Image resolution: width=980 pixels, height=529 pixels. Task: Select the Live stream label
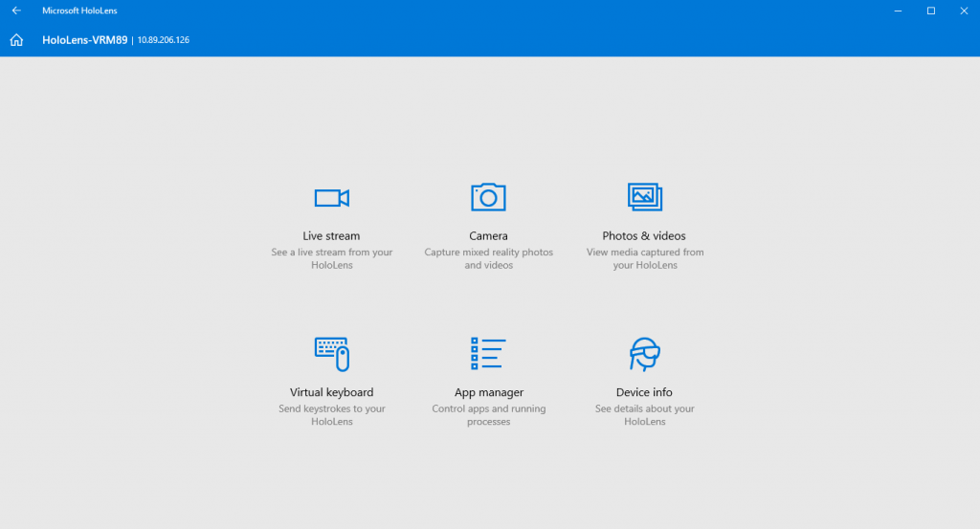click(x=331, y=236)
